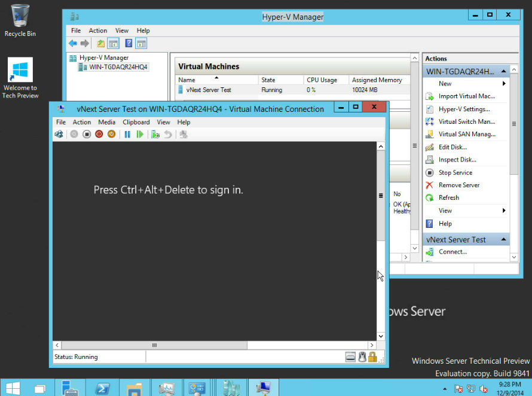Viewport: 532px width, 396px height.
Task: Click Import Virtual Machine action
Action: [466, 96]
